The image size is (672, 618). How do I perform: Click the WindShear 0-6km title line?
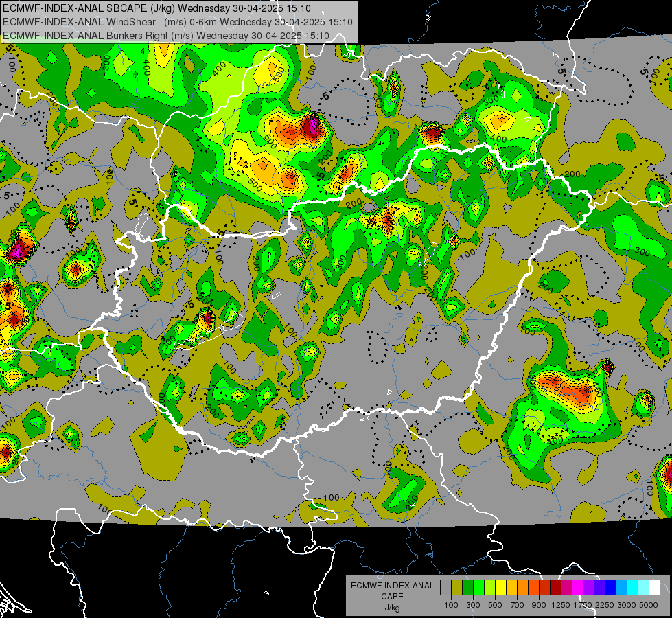click(x=177, y=22)
